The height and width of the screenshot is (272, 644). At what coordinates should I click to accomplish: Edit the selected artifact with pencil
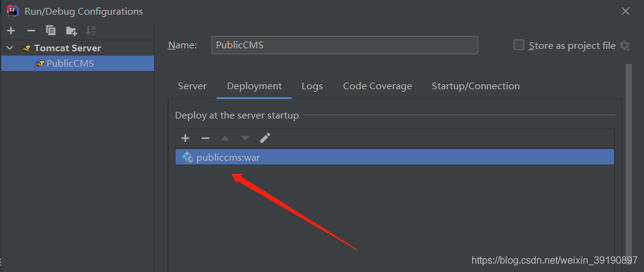pos(265,138)
